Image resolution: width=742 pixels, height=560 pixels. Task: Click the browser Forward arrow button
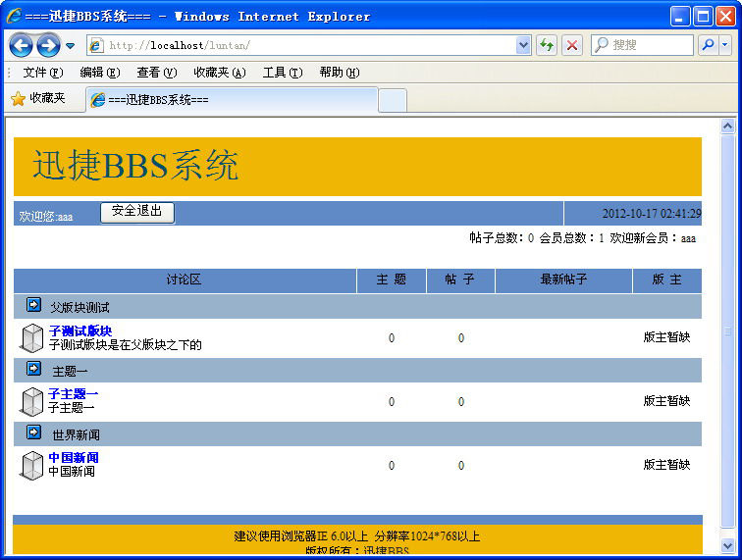[x=48, y=46]
